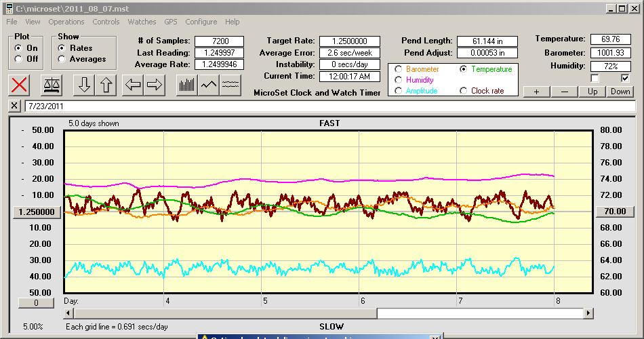Open the Controls menu
The width and height of the screenshot is (644, 339).
(x=106, y=22)
